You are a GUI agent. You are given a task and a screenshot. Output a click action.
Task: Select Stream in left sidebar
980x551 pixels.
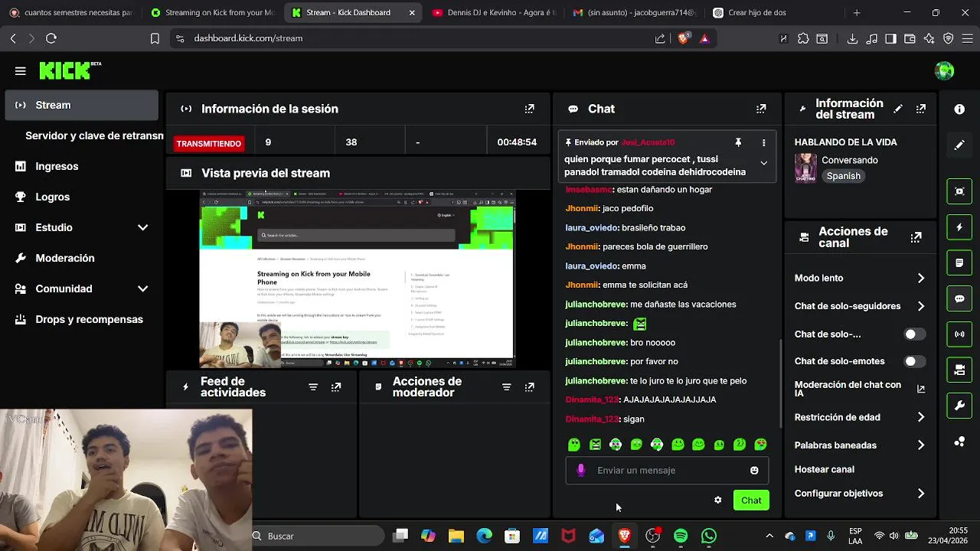tap(82, 105)
